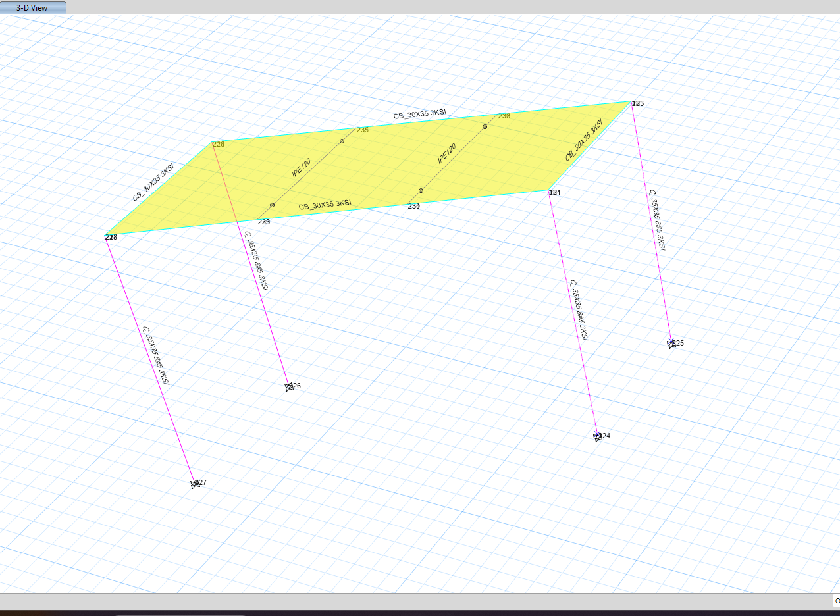
Task: Click joint circle above label 239 on IPE120 beam
Action: point(273,205)
